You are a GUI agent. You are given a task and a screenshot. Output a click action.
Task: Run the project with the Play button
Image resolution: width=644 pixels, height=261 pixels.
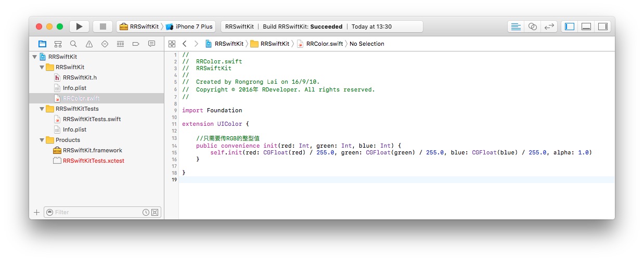coord(79,27)
